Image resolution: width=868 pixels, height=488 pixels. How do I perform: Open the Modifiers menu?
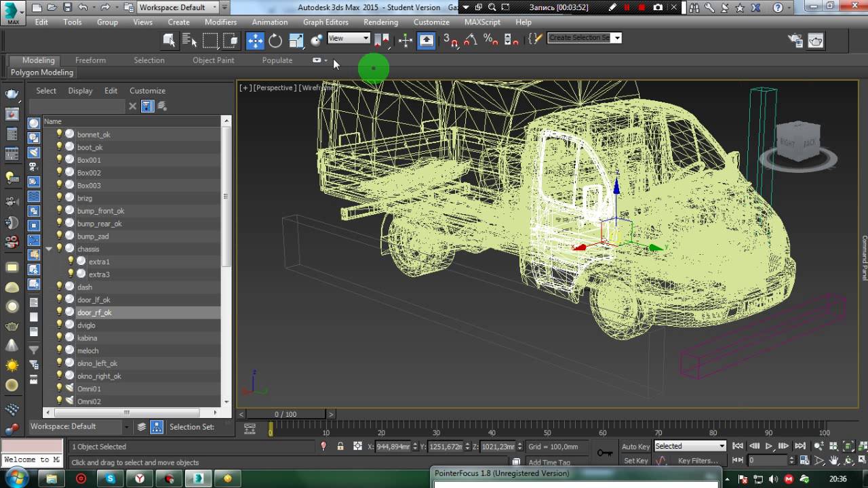click(x=220, y=22)
